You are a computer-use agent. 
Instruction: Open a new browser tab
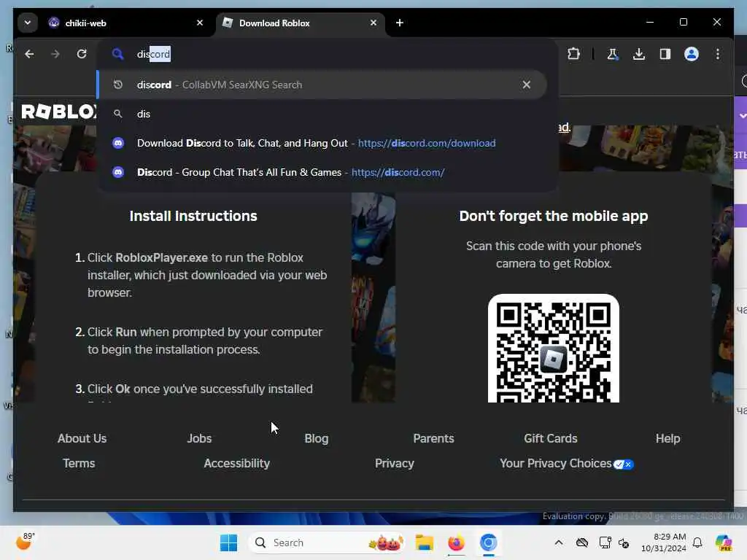click(x=400, y=23)
